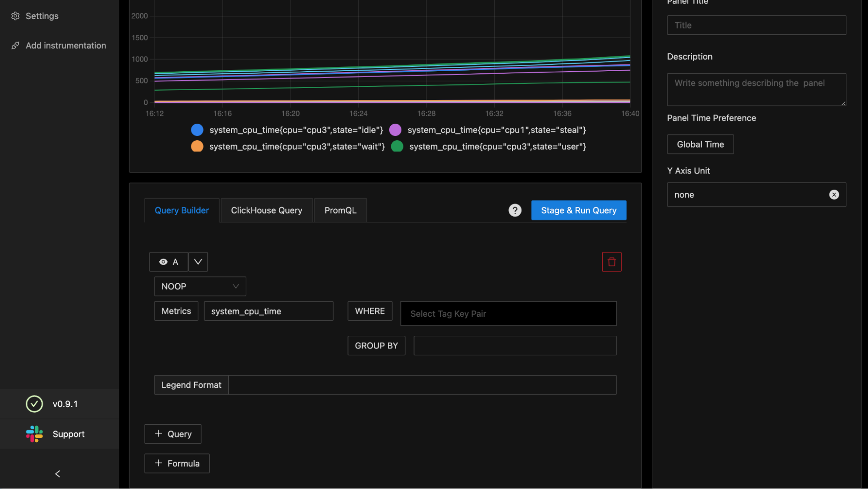Image resolution: width=868 pixels, height=489 pixels.
Task: Click legend text cpu3 state user
Action: click(x=498, y=147)
